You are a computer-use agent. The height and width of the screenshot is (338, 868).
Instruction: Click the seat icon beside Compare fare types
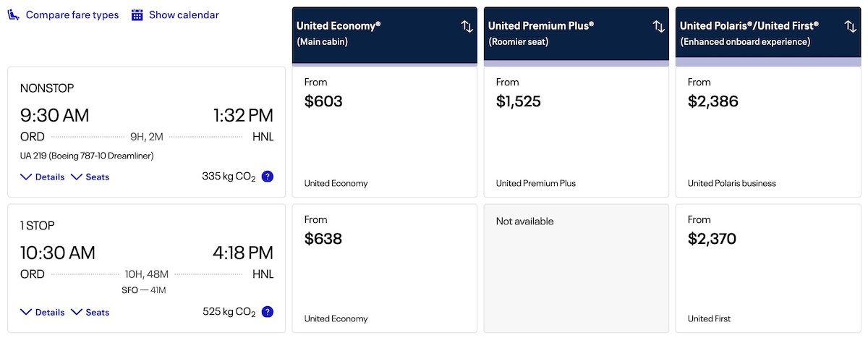[14, 15]
